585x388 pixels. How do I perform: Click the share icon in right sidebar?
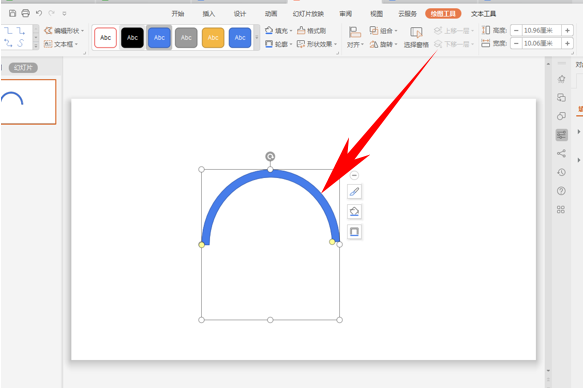click(561, 153)
